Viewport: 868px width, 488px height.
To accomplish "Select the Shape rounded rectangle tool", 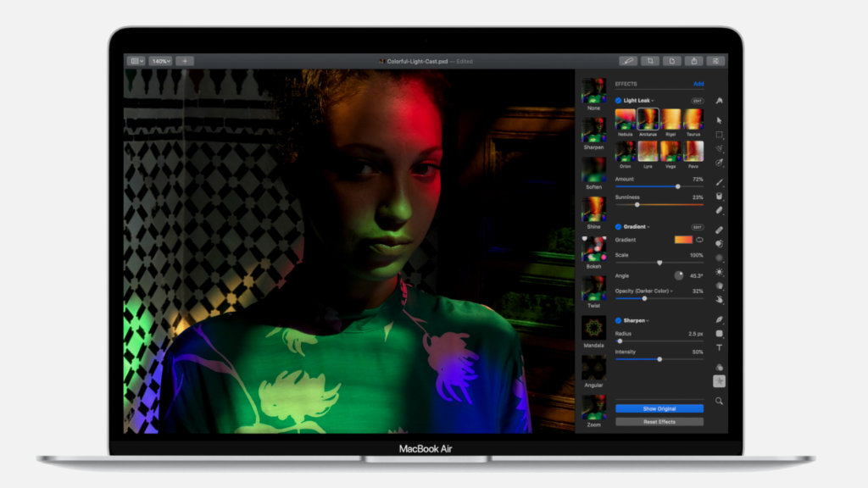I will pos(719,334).
